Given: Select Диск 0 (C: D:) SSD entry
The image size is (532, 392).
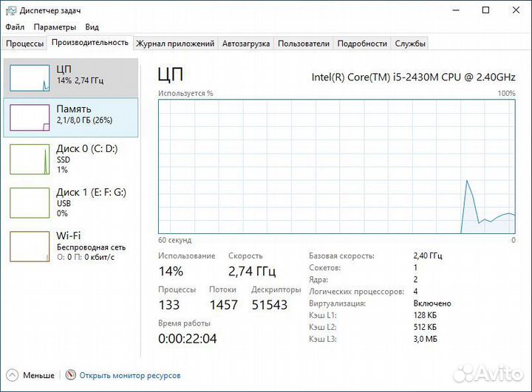Looking at the screenshot, I should point(71,159).
